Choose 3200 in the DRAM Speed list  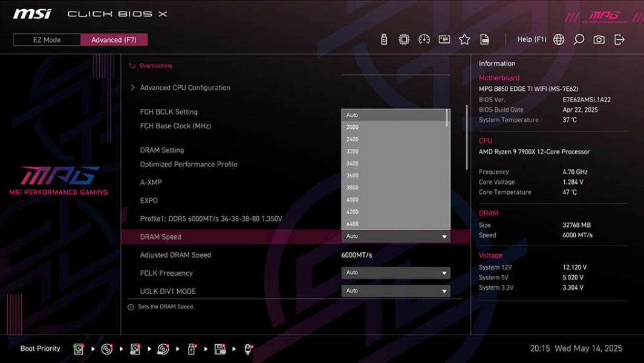coord(394,151)
